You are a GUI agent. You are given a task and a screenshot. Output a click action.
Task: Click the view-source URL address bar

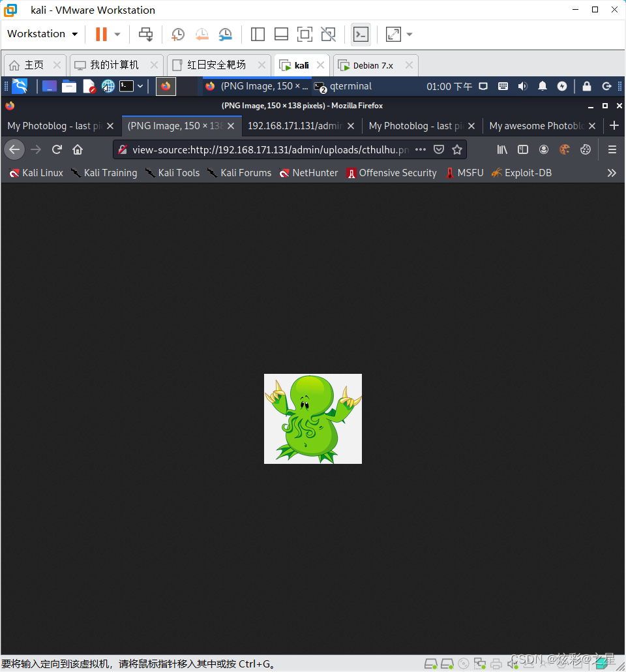pyautogui.click(x=270, y=149)
